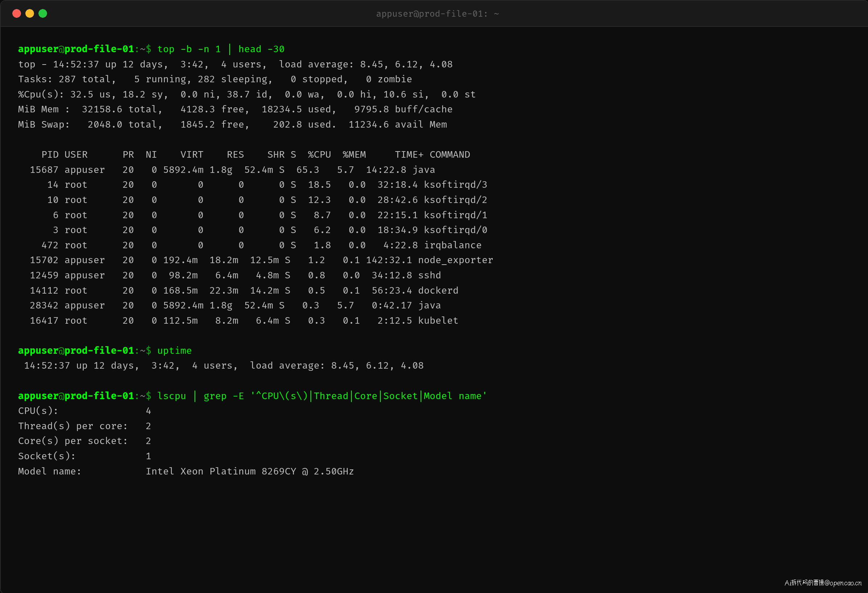Click the 'MiB Mem : 32158.6 total' text
The height and width of the screenshot is (593, 868).
coord(87,109)
